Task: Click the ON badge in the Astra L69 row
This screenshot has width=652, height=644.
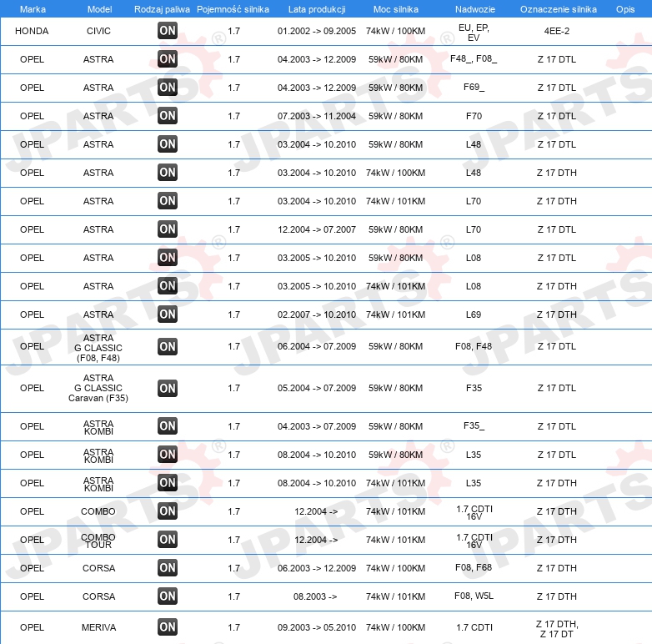Action: click(x=168, y=314)
